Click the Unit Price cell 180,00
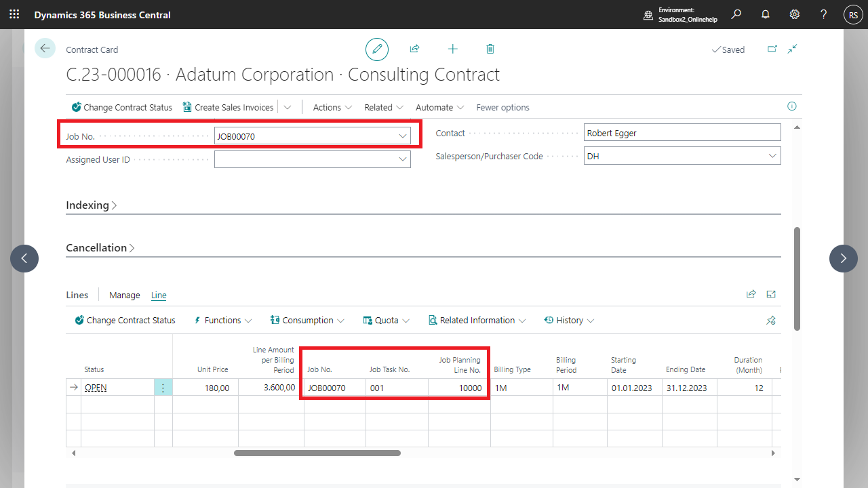The image size is (868, 488). [205, 388]
